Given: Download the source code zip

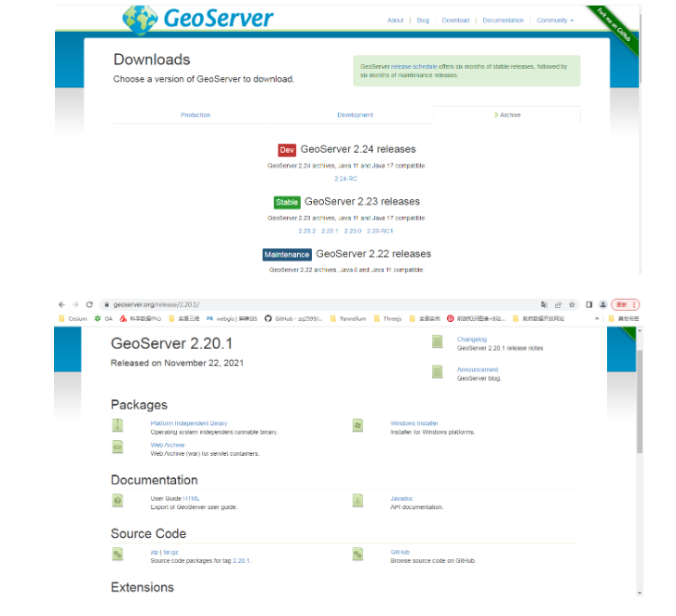Looking at the screenshot, I should (155, 552).
